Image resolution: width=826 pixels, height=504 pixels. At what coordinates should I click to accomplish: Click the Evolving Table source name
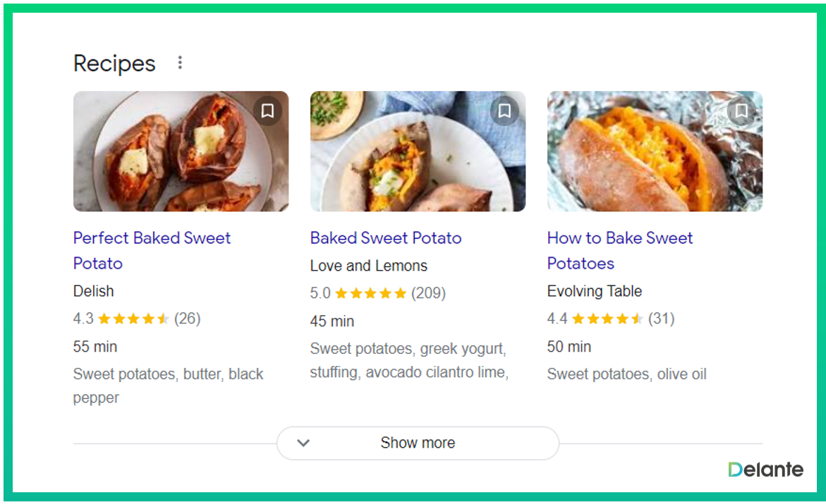(x=595, y=291)
